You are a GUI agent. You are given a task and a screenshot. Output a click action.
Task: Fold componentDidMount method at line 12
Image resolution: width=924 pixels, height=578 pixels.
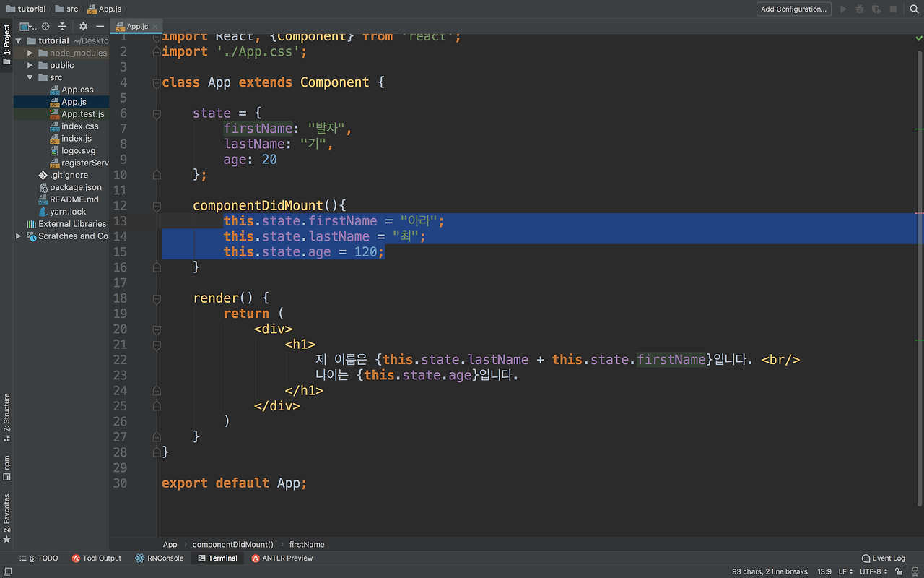coord(157,206)
